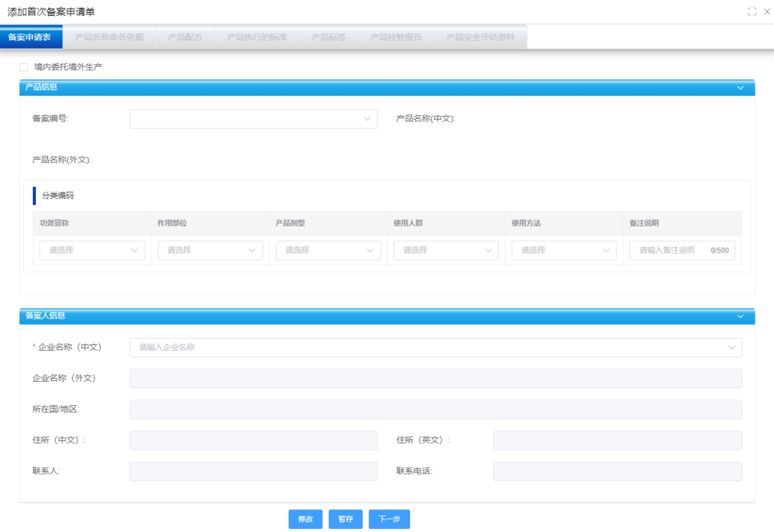The width and height of the screenshot is (774, 532).
Task: Close the 添加首次备案申请单 dialog
Action: point(767,11)
